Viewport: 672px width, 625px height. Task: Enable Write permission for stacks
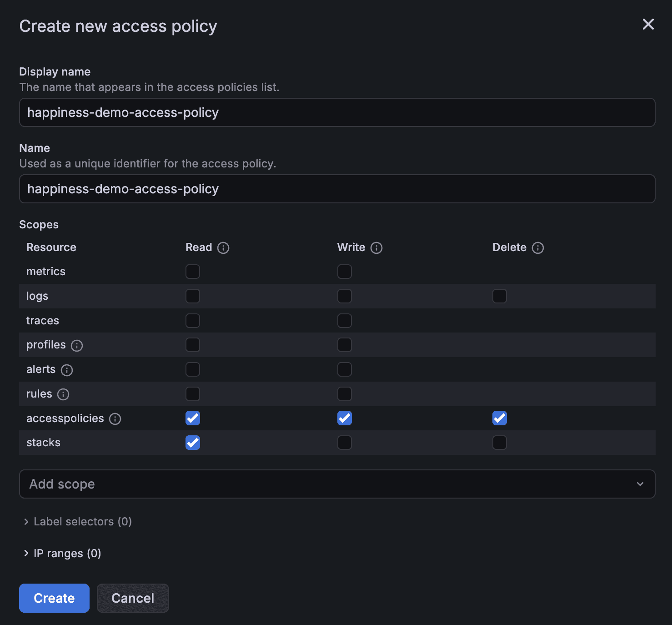(345, 443)
